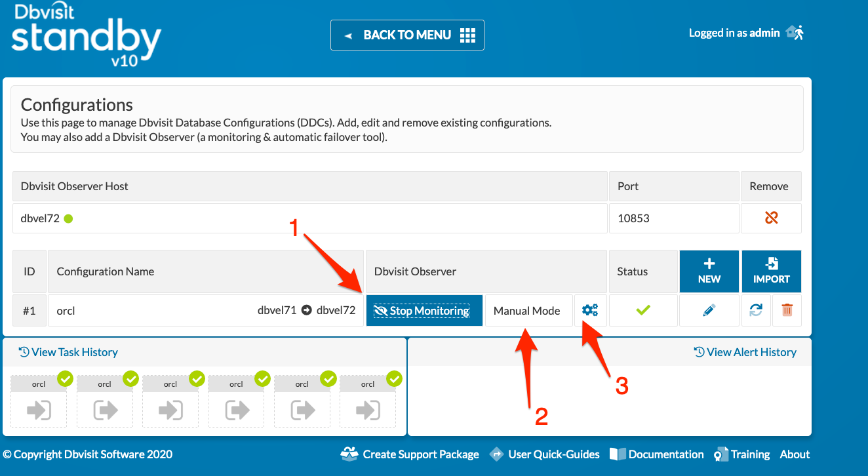Click the port value 10853
This screenshot has width=868, height=476.
click(633, 218)
